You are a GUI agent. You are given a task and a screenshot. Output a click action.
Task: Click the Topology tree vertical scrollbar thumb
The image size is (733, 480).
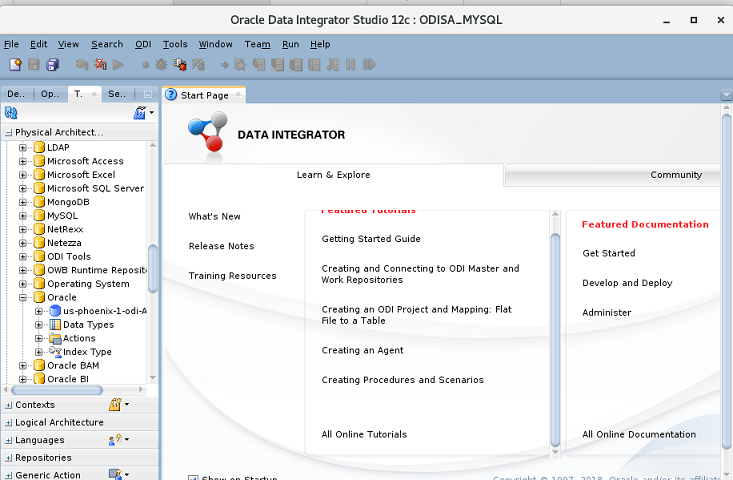[152, 268]
